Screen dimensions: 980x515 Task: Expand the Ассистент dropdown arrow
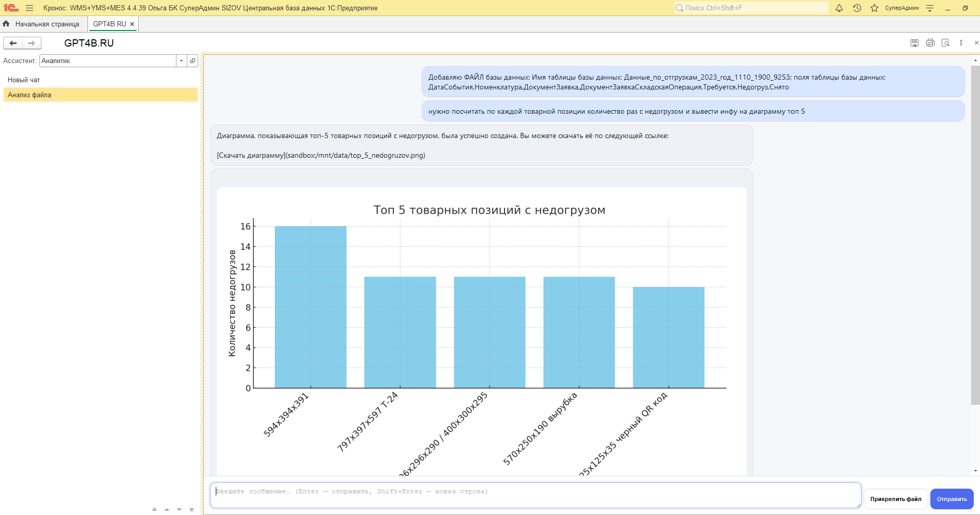tap(181, 60)
